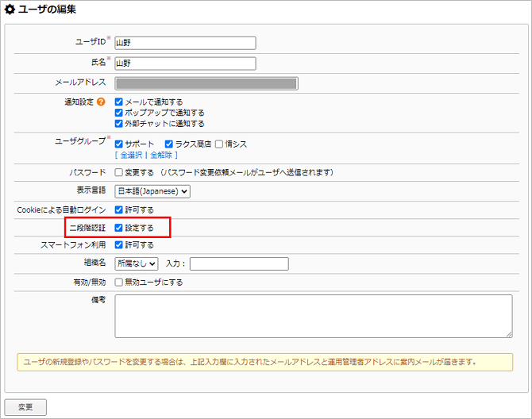
Task: Open the 組織名 所属なし dropdown
Action: [137, 263]
